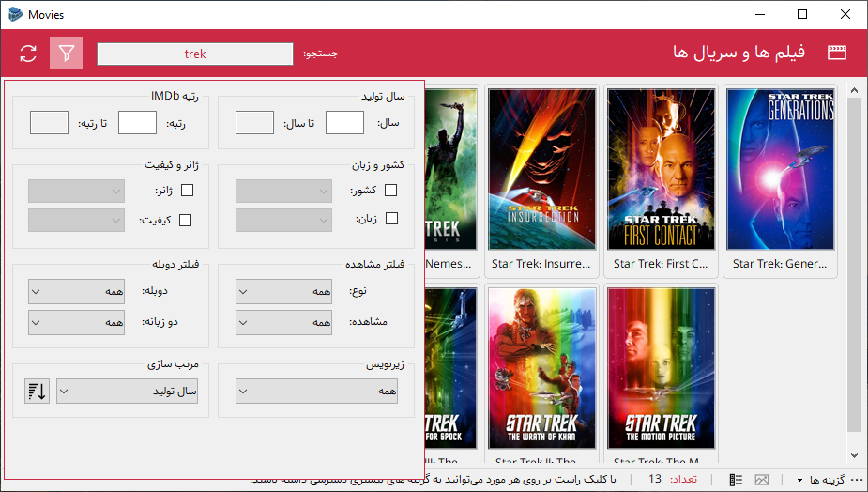
Task: Click the film strip icon beside the title
Action: coord(836,53)
